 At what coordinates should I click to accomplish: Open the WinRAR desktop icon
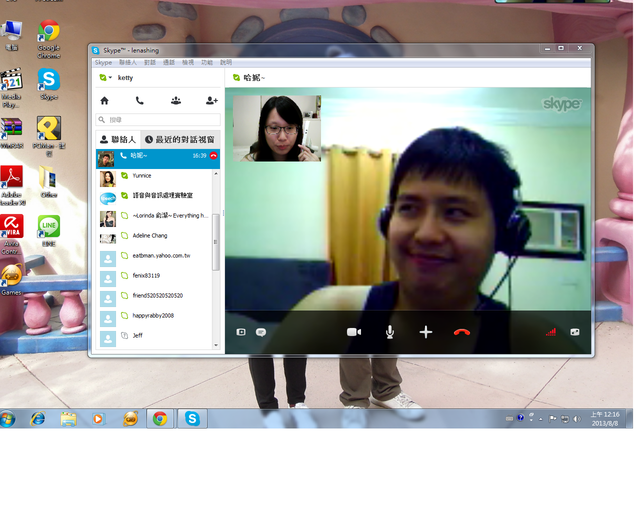(x=11, y=133)
